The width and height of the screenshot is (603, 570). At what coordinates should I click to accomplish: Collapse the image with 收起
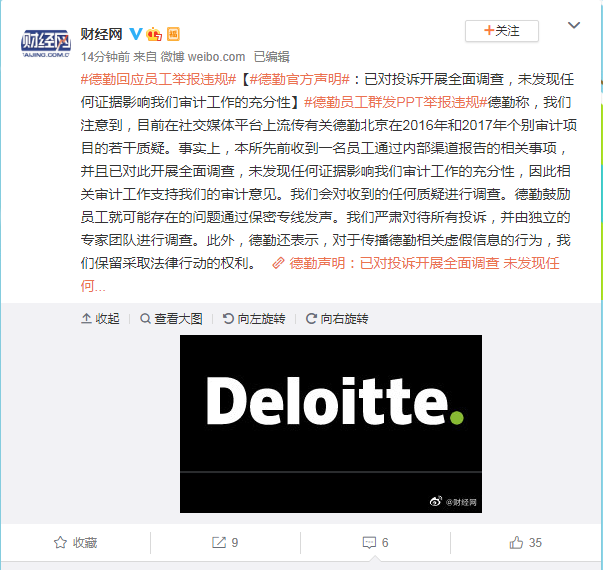pos(100,319)
